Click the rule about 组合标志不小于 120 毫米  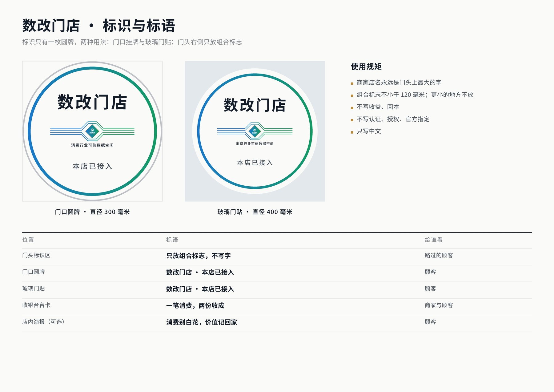click(415, 95)
